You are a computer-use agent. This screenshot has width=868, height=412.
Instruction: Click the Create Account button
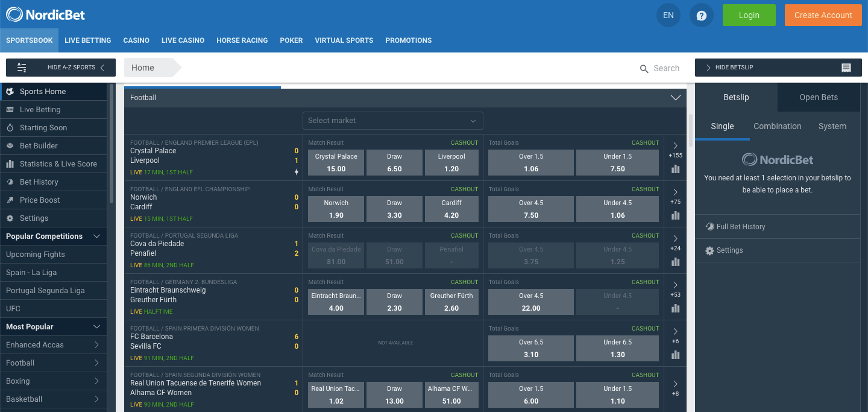pos(823,15)
